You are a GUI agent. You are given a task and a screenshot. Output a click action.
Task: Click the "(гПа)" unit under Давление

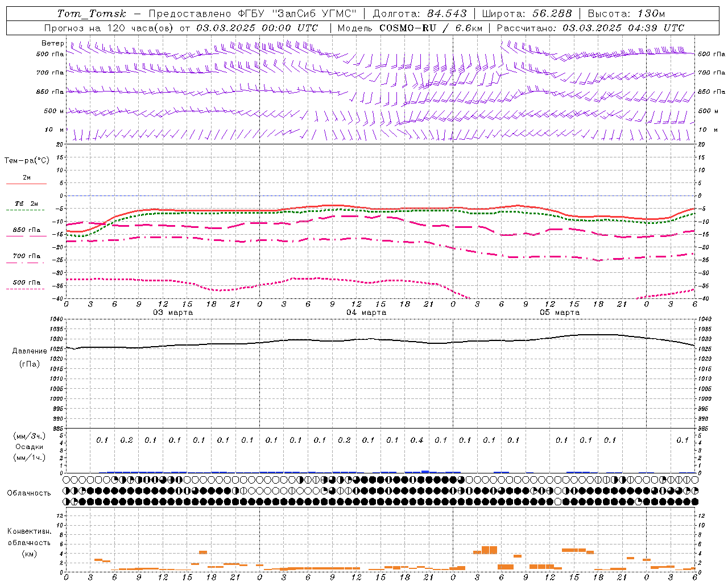click(x=30, y=364)
